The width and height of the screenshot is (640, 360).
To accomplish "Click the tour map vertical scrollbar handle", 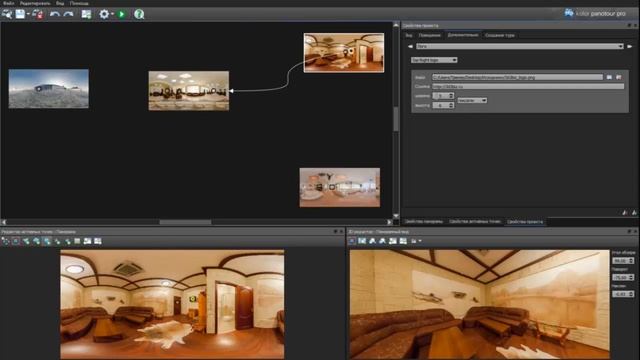I will tap(396, 119).
